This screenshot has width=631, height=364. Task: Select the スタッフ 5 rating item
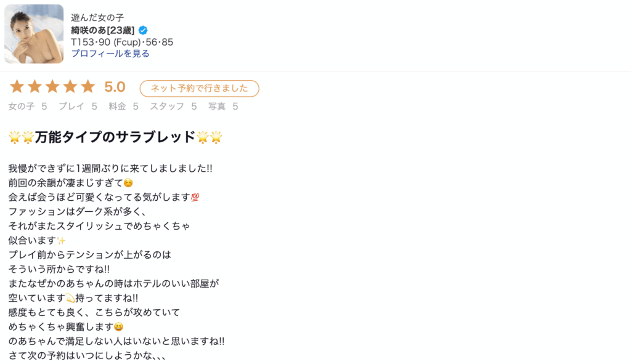[x=174, y=107]
